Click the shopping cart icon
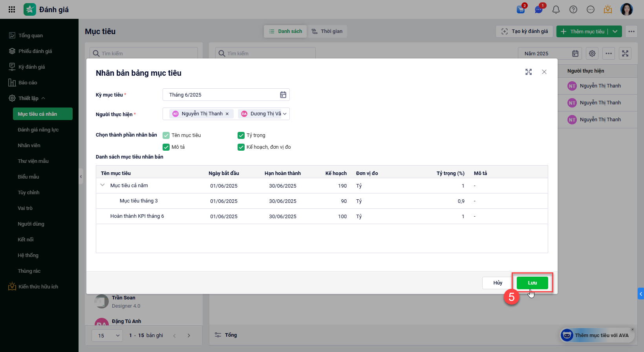644x352 pixels. click(x=521, y=9)
